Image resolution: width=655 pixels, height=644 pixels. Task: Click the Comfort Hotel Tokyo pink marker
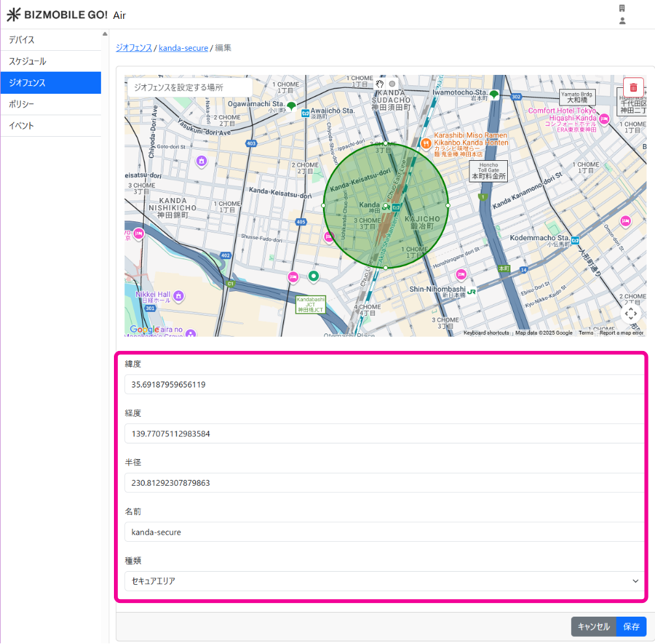tap(604, 119)
